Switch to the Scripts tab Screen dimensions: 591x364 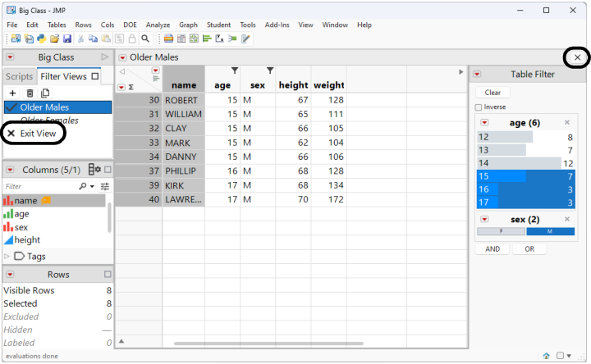pyautogui.click(x=19, y=76)
